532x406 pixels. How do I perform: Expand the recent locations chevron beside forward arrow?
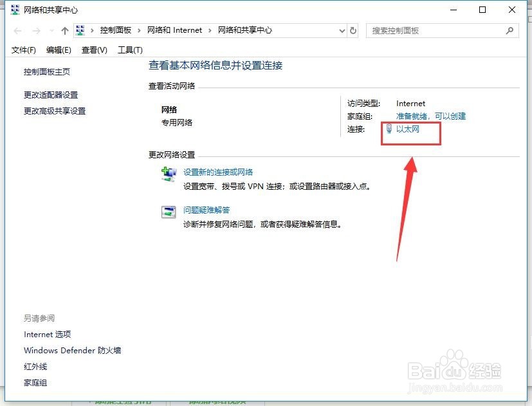tap(51, 30)
